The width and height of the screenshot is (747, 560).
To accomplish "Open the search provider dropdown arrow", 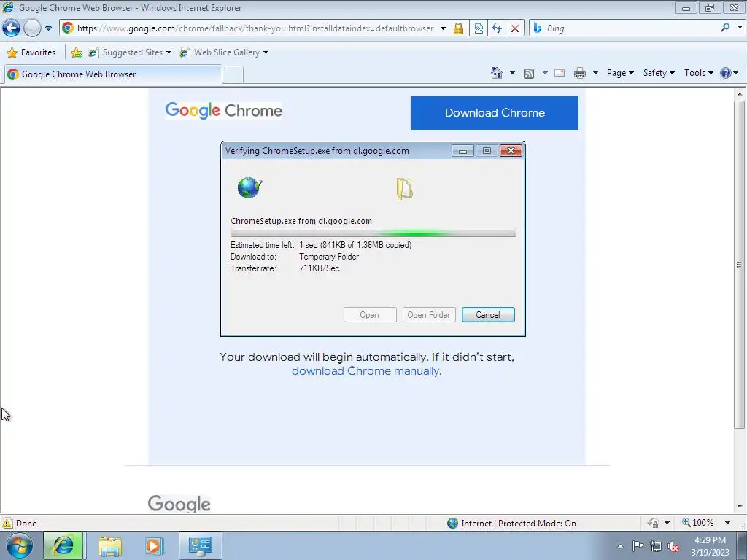I will point(740,28).
